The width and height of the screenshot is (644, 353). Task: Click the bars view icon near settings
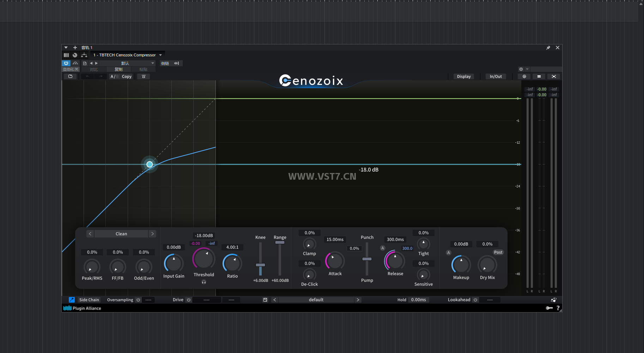point(539,76)
